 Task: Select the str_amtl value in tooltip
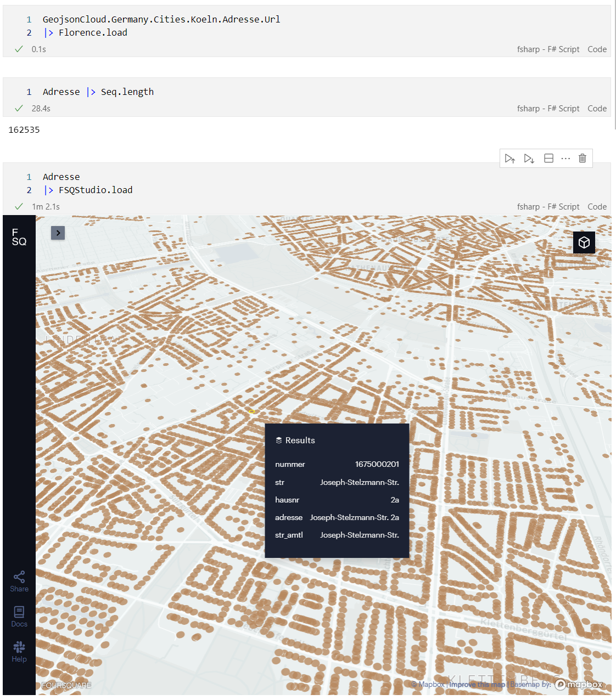[x=360, y=535]
